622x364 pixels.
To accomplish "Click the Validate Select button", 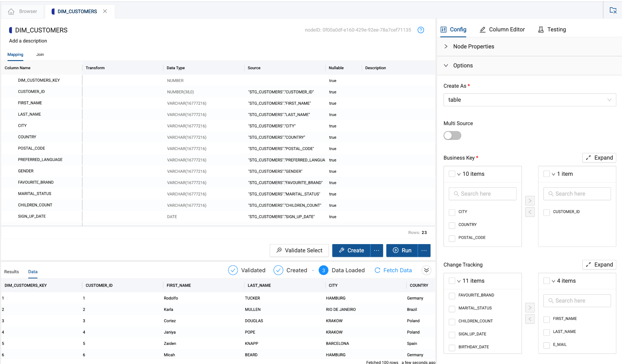I will pyautogui.click(x=299, y=250).
